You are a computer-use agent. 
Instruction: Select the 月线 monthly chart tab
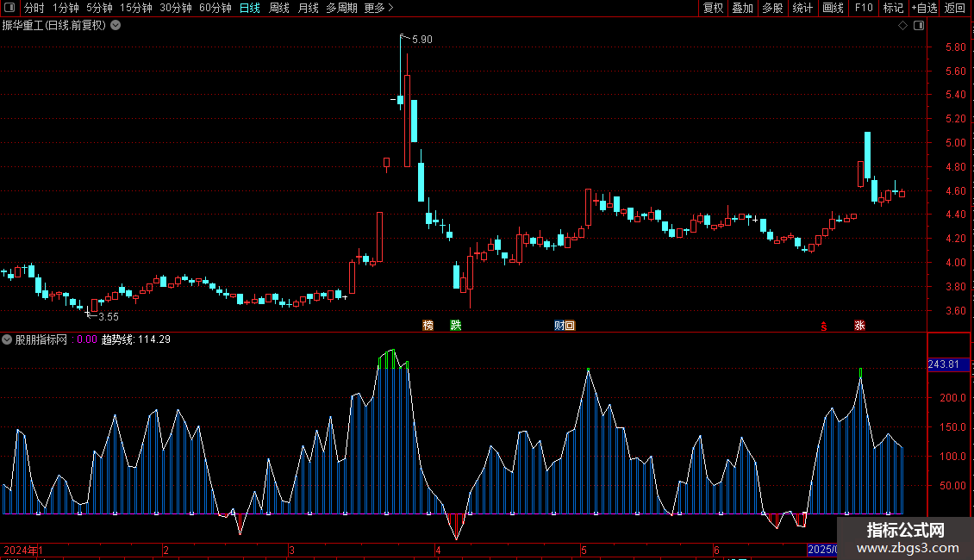[308, 8]
